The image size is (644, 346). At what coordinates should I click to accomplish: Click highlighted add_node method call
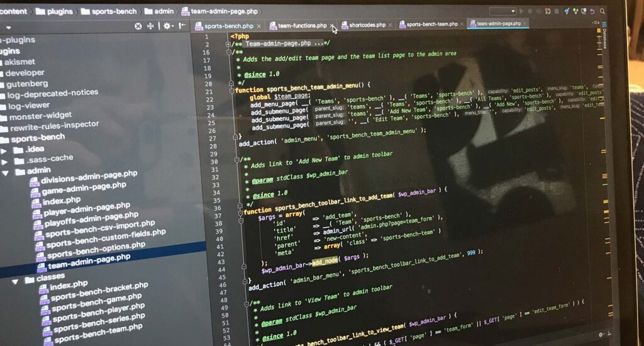click(x=325, y=261)
